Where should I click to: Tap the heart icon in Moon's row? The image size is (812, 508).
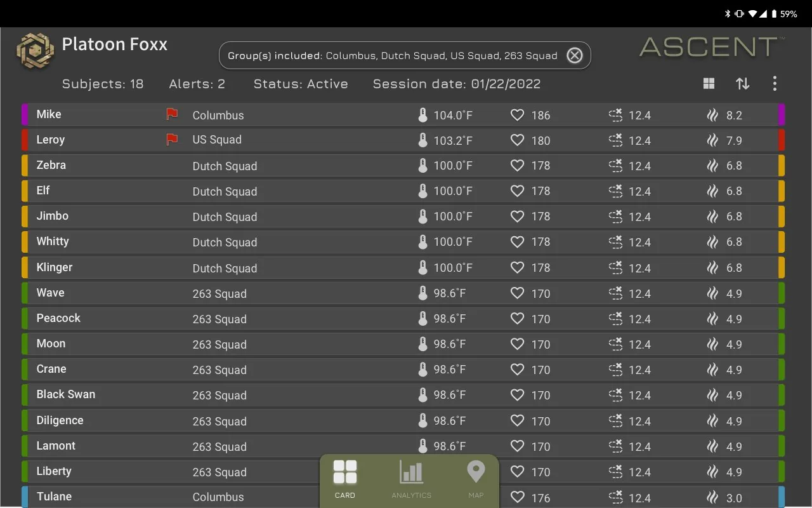coord(518,344)
